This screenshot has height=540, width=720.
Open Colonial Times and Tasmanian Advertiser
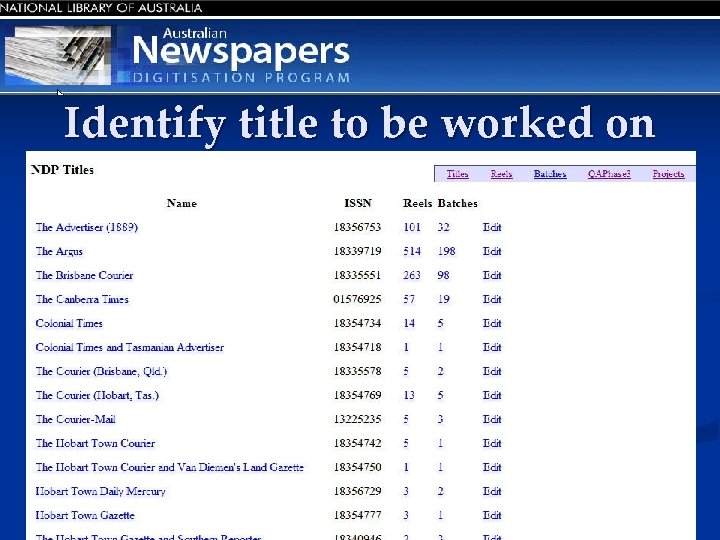pyautogui.click(x=129, y=347)
